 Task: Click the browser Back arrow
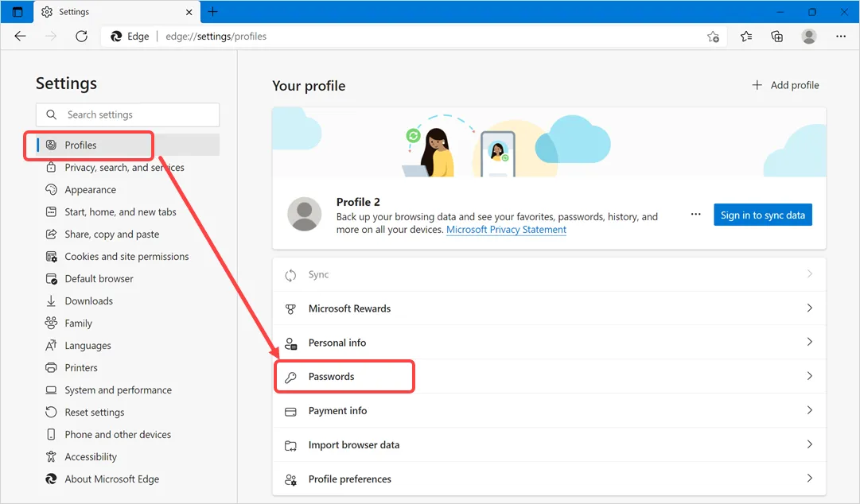coord(21,37)
